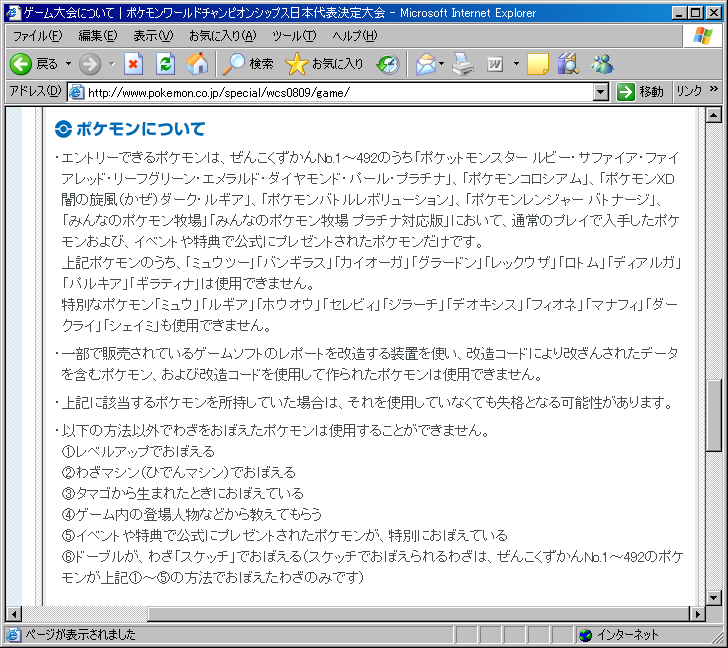This screenshot has height=648, width=728.
Task: Click the vertical scrollbar thumb
Action: point(713,416)
